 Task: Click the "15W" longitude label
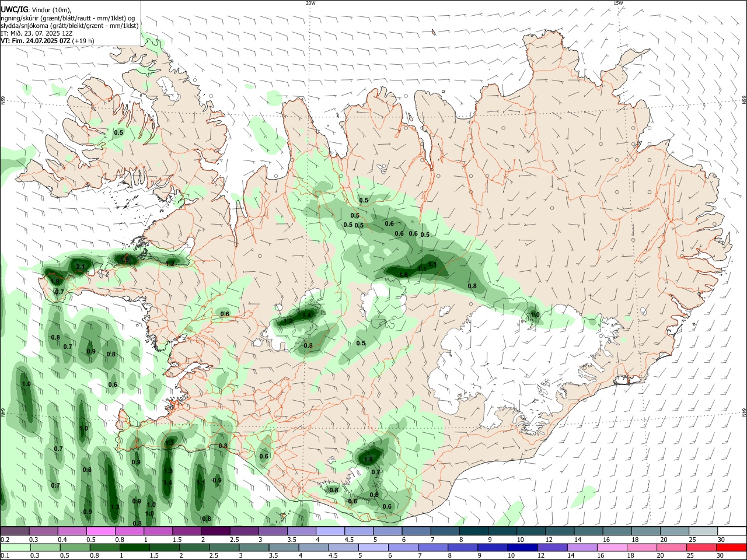pos(618,3)
